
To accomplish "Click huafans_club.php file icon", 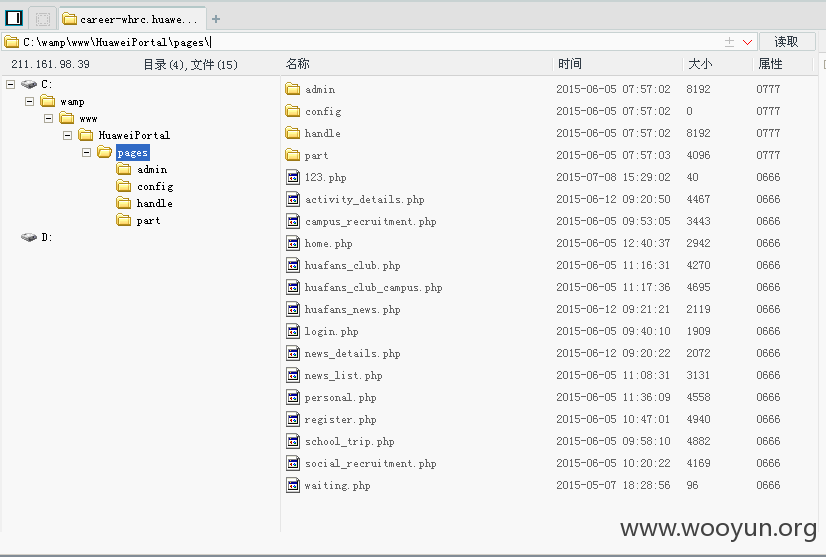I will click(293, 265).
